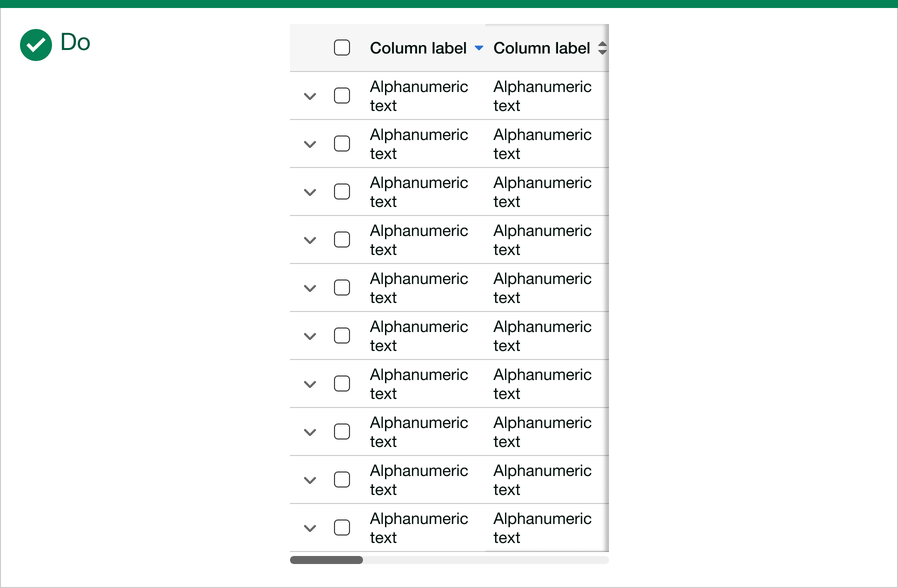Screen dimensions: 898x588
Task: Expand the second table row chevron
Action: (310, 144)
